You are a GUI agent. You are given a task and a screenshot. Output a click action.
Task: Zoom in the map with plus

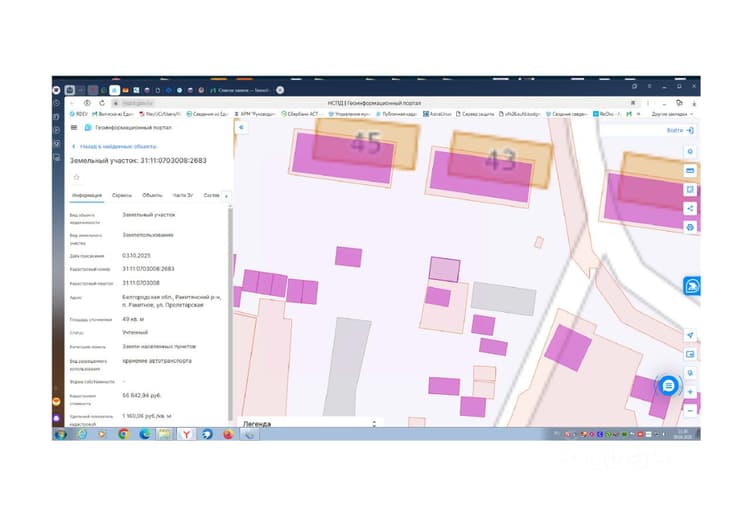[690, 392]
